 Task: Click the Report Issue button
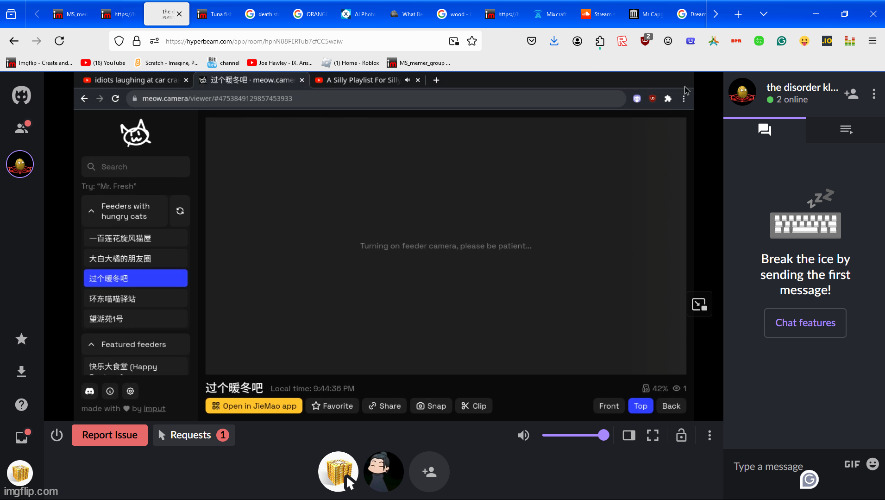tap(110, 435)
